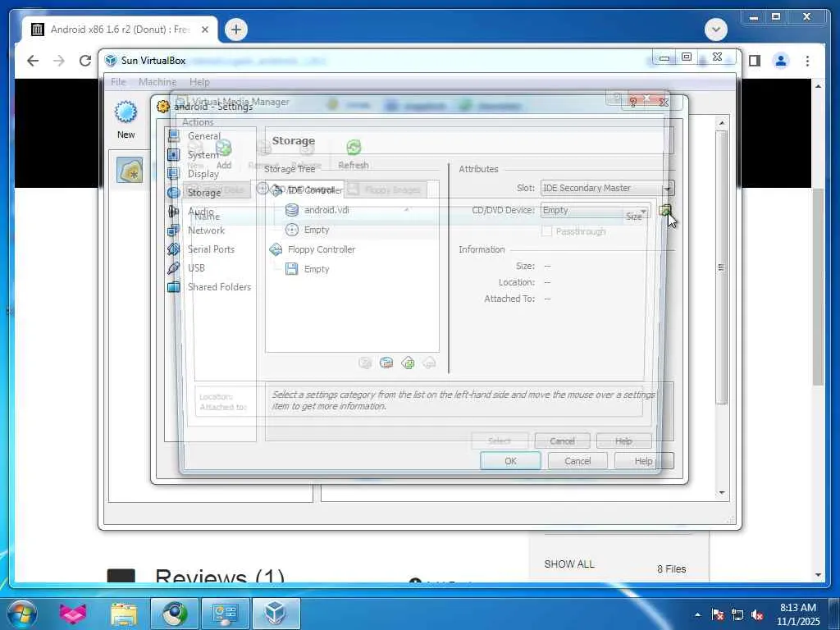Toggle the browser side panel icon

tap(755, 61)
